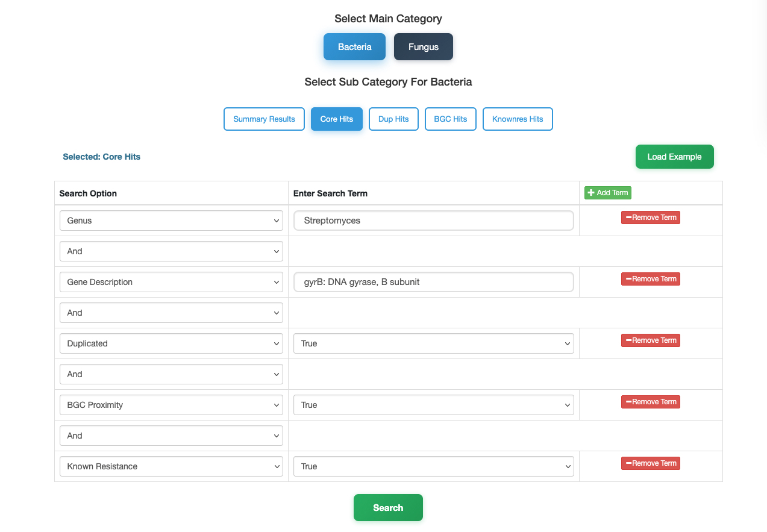This screenshot has width=767, height=532.
Task: Switch to the Fungus main category
Action: (x=423, y=46)
